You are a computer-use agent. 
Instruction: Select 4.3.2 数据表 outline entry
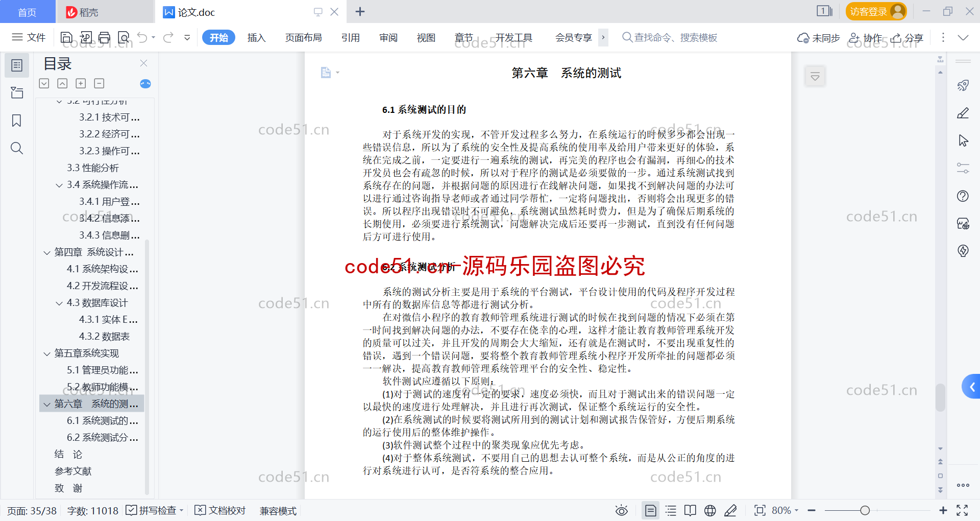point(104,336)
